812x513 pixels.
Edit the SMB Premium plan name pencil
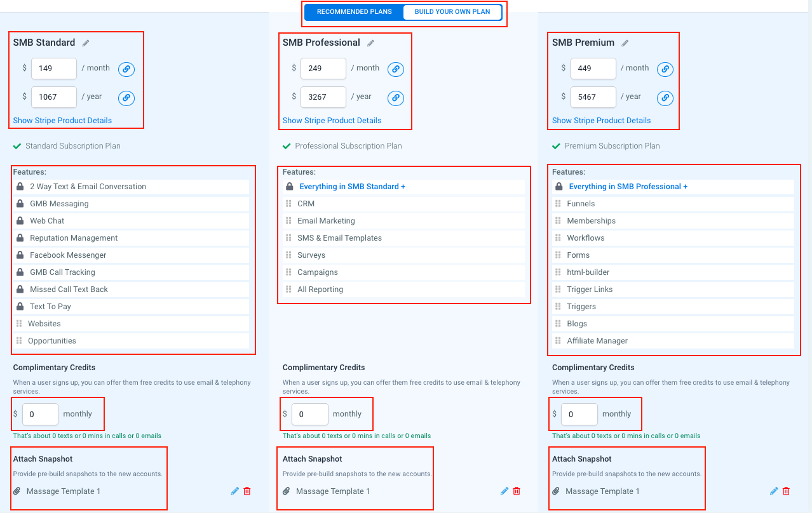click(625, 43)
